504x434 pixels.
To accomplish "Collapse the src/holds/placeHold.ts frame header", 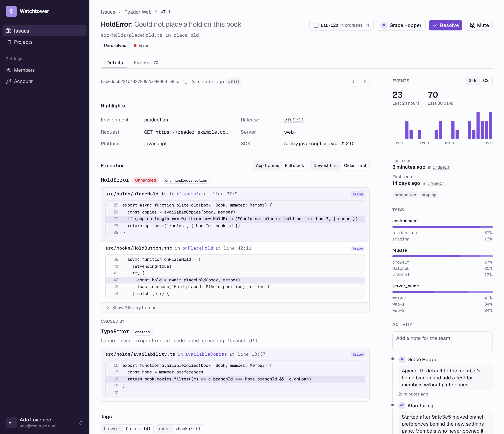I will tap(235, 194).
